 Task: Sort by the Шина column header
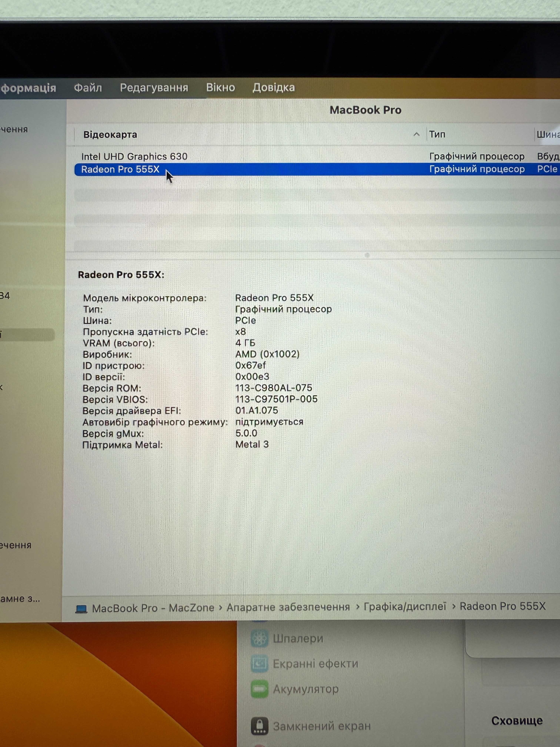[x=548, y=134]
